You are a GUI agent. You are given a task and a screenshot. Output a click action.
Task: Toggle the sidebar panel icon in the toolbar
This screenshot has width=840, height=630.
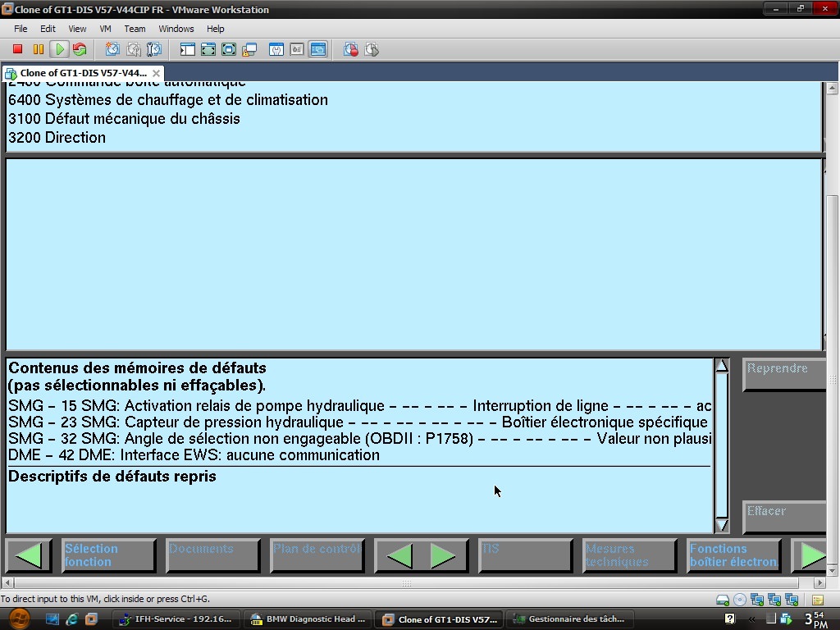188,49
